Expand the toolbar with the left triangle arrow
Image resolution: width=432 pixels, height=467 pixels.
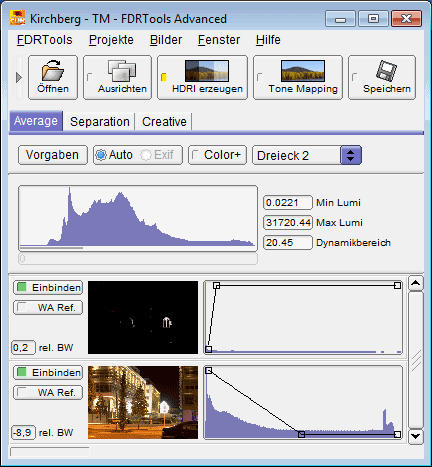pyautogui.click(x=19, y=77)
